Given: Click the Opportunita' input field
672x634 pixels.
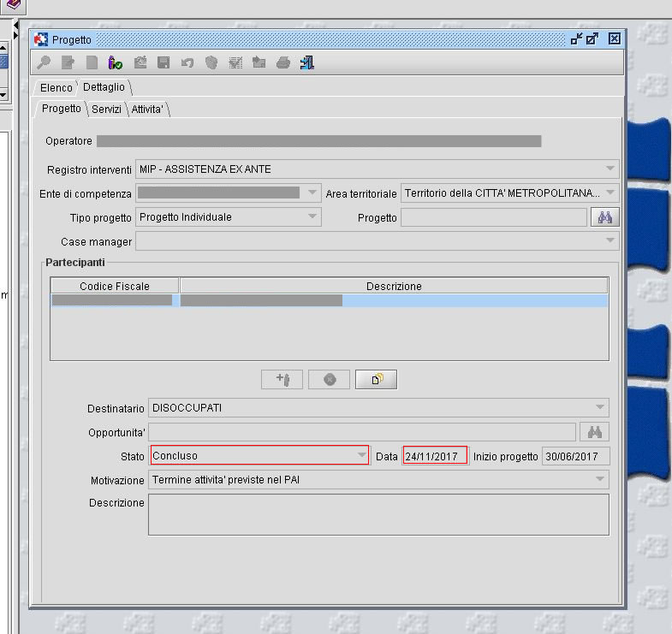Looking at the screenshot, I should (x=362, y=432).
